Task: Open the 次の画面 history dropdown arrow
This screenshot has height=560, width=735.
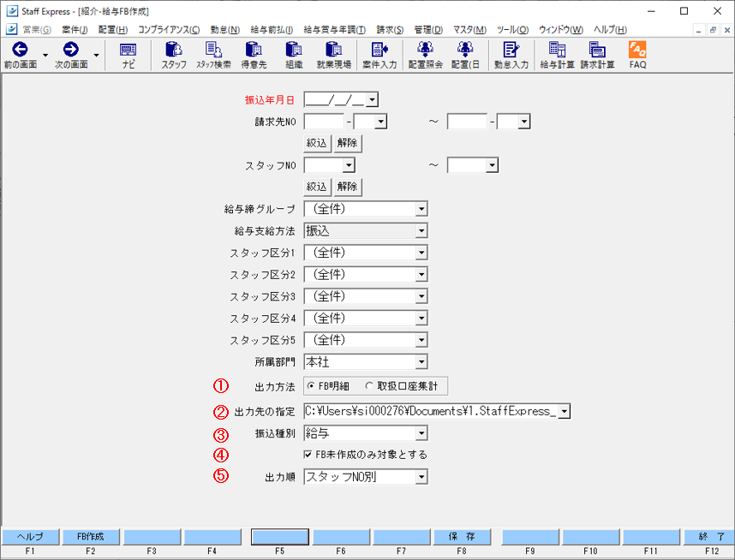Action: 96,55
